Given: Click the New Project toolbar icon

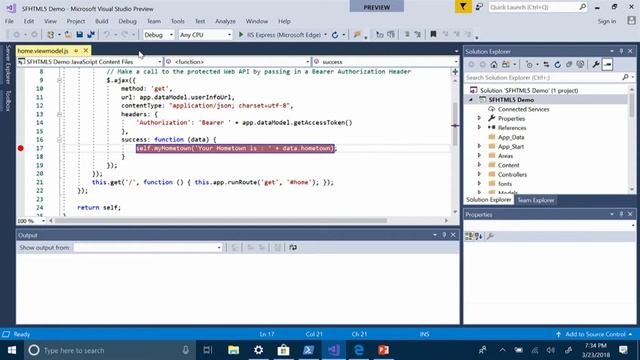Looking at the screenshot, I should click(51, 35).
